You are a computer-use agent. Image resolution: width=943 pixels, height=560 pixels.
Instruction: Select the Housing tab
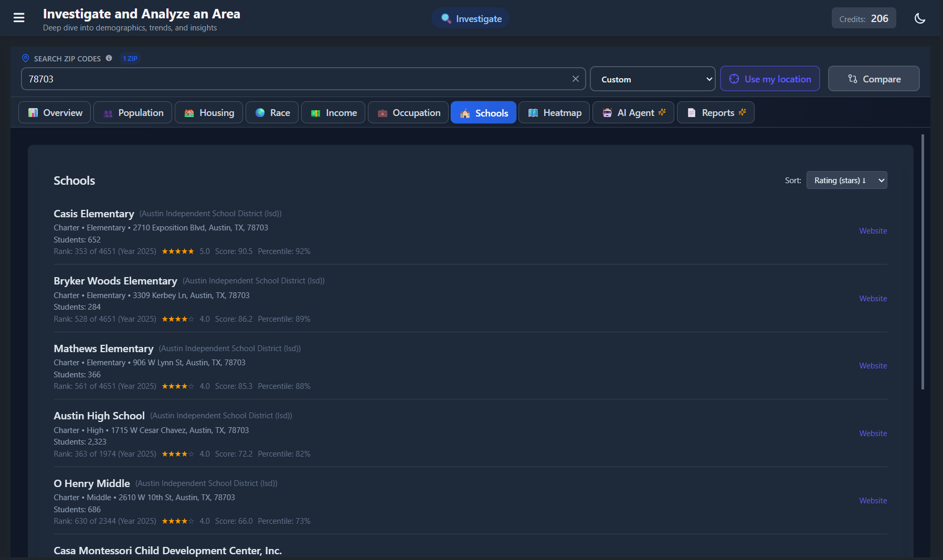click(209, 113)
